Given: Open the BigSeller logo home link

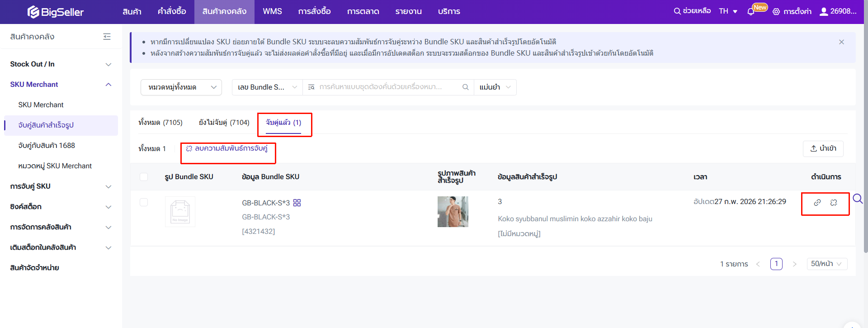Looking at the screenshot, I should pos(56,12).
